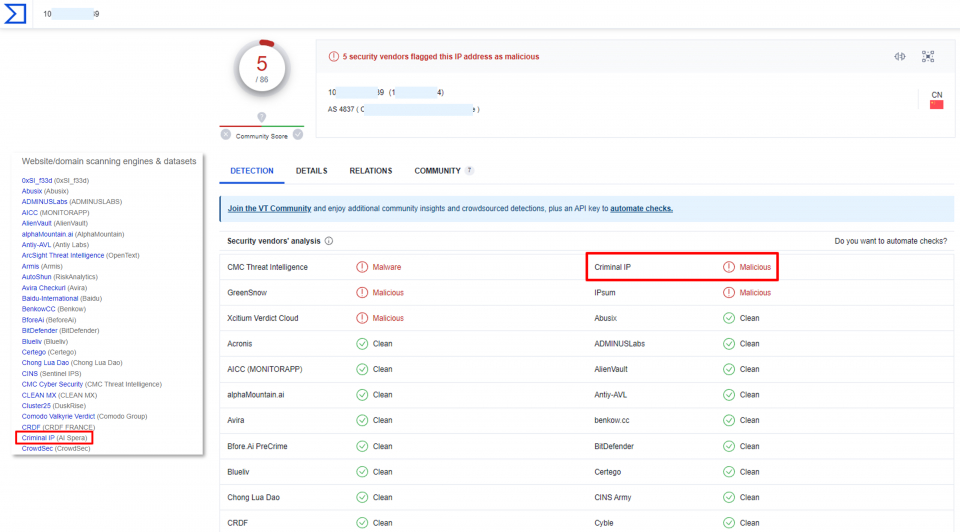Click the red alert icon in the malicious banner
Image resolution: width=960 pixels, height=532 pixels.
(334, 56)
